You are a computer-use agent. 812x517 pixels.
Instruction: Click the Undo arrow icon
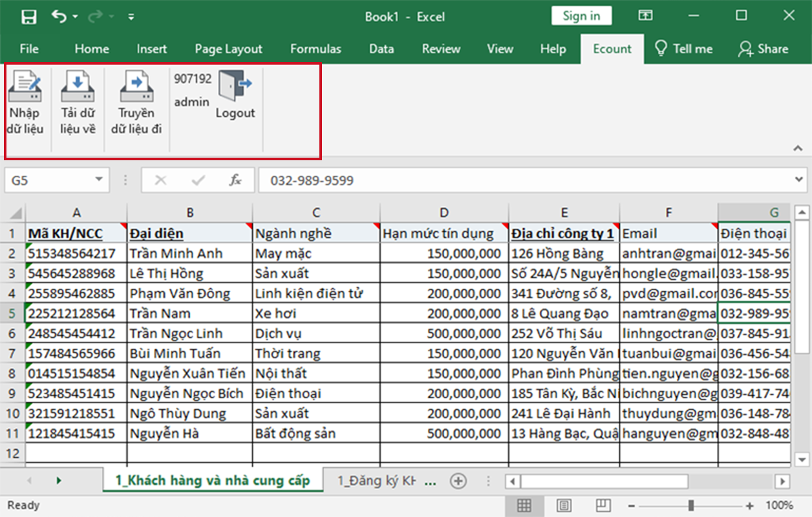(x=59, y=17)
